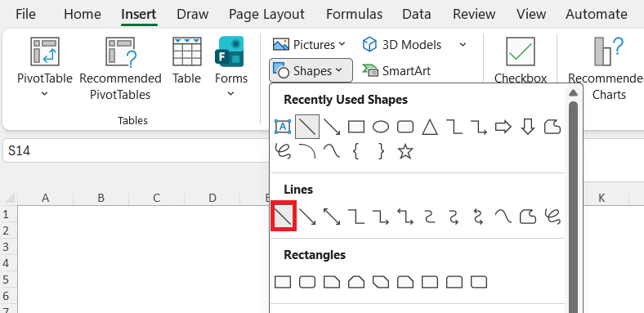Select Triangle in Recently Used Shapes
The height and width of the screenshot is (313, 644).
coord(430,127)
